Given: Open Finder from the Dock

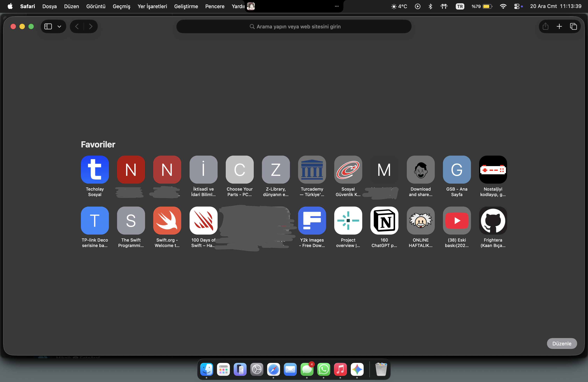Looking at the screenshot, I should (x=206, y=369).
